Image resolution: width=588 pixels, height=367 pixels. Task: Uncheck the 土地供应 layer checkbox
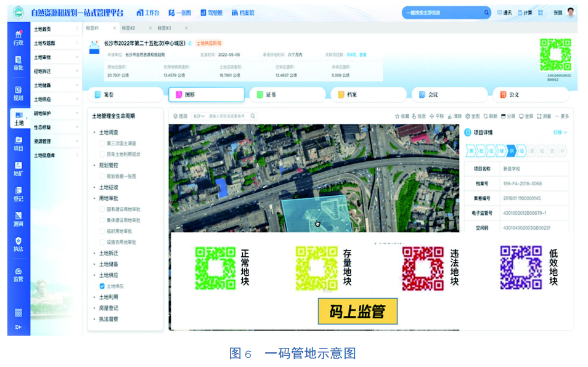click(x=102, y=286)
